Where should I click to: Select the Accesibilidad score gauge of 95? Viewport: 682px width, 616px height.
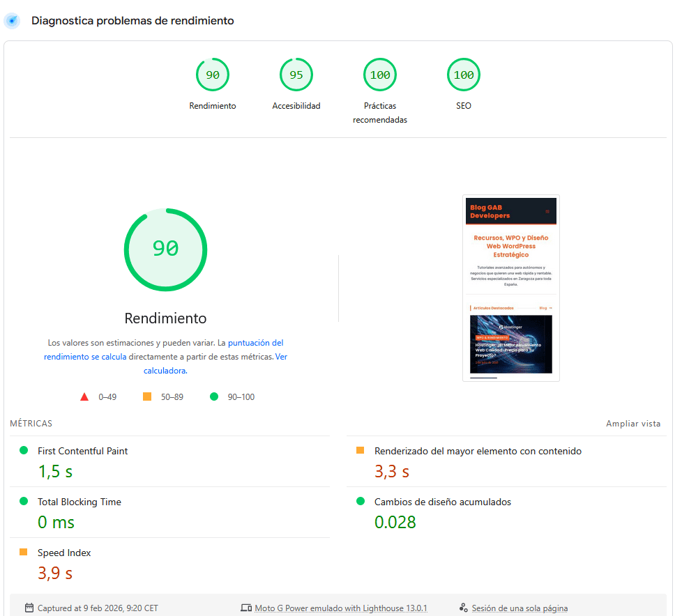click(296, 75)
